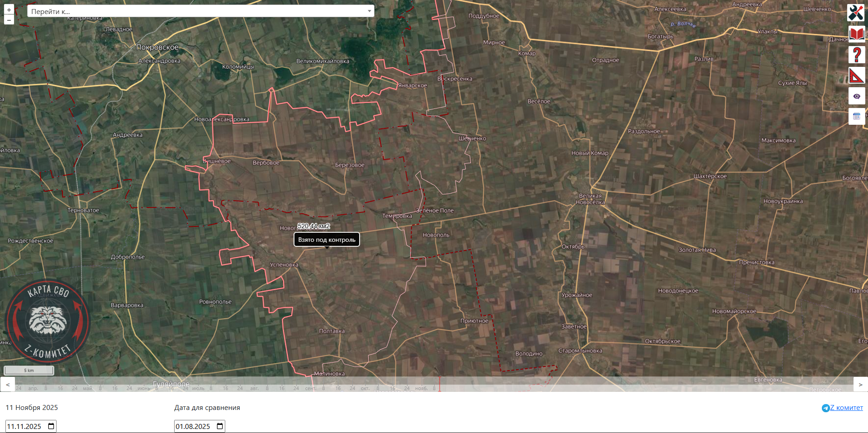Image resolution: width=868 pixels, height=433 pixels.
Task: Click the "Великомихайловка" map label
Action: [x=323, y=61]
